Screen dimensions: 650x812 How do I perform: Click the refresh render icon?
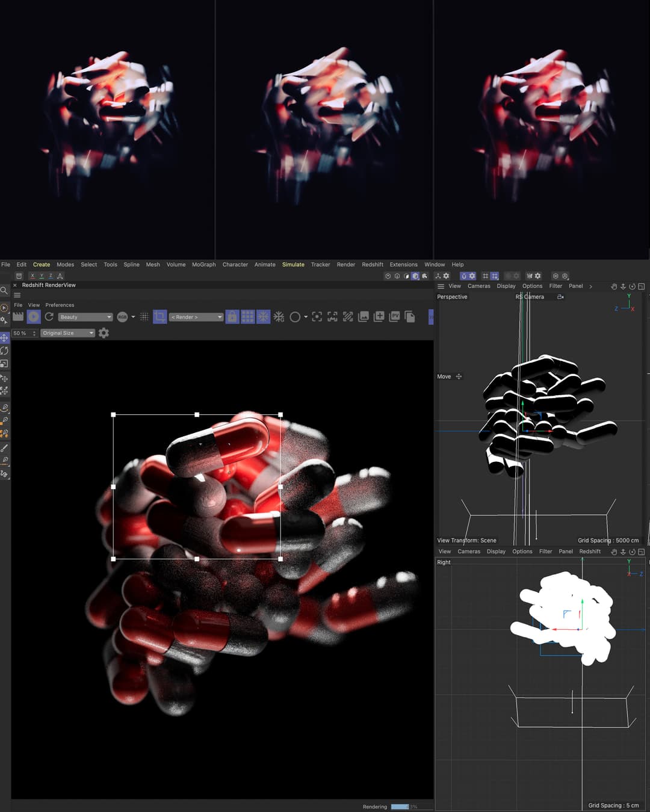click(49, 316)
